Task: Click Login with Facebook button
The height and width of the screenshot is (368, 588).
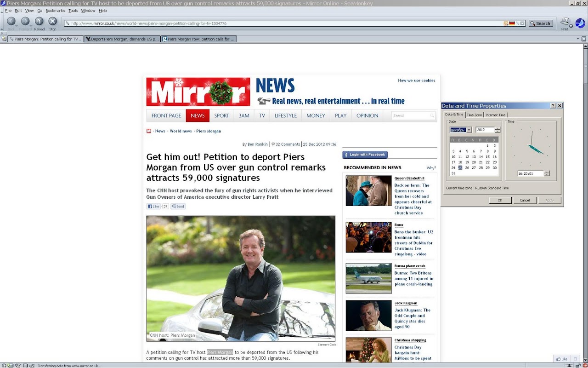Action: pyautogui.click(x=365, y=155)
